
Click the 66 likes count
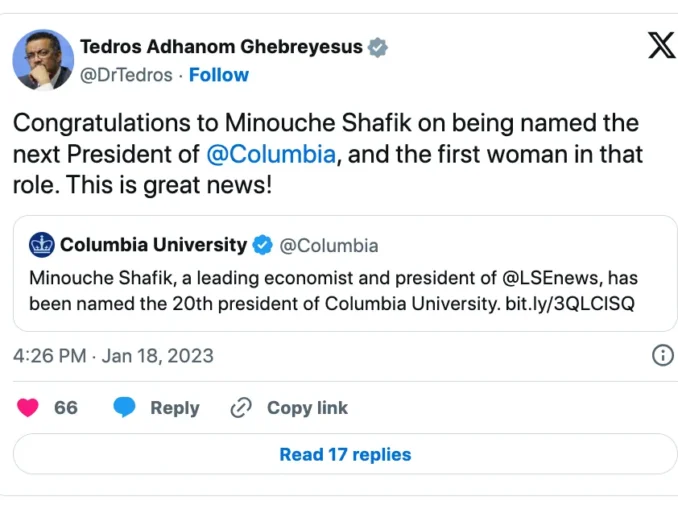[66, 408]
